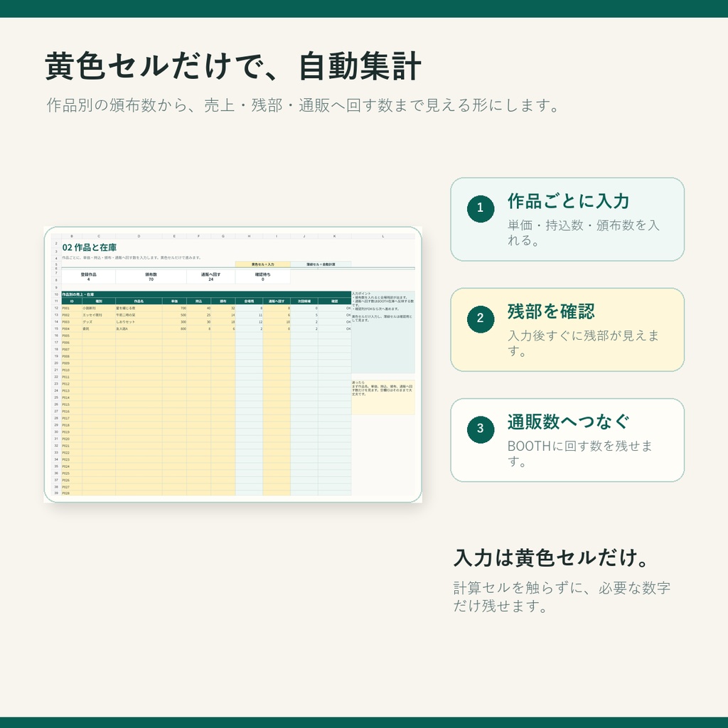Select the 500 unit price cell

[x=175, y=315]
